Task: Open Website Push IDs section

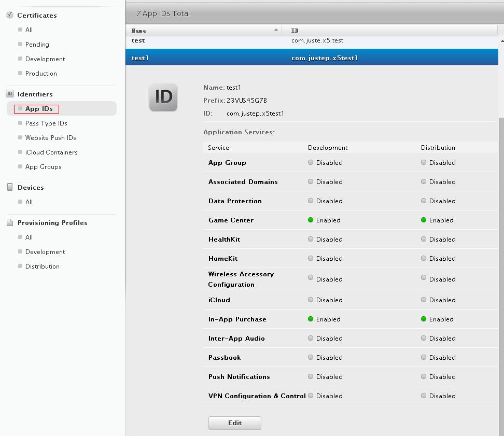Action: pos(50,138)
